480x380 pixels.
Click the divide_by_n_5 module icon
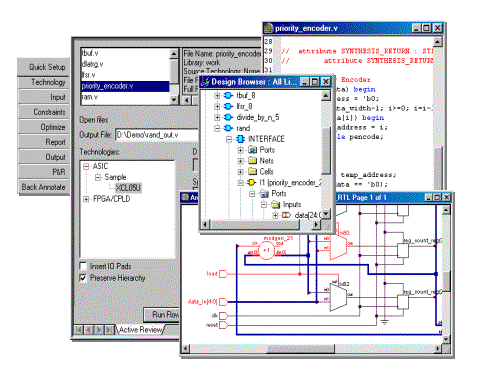click(228, 117)
